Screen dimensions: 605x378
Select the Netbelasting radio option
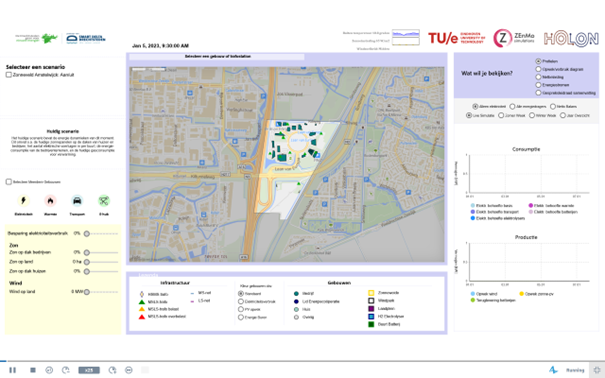click(538, 77)
